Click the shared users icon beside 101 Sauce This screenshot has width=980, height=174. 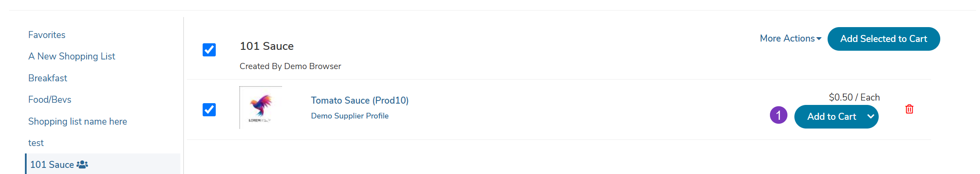coord(82,164)
